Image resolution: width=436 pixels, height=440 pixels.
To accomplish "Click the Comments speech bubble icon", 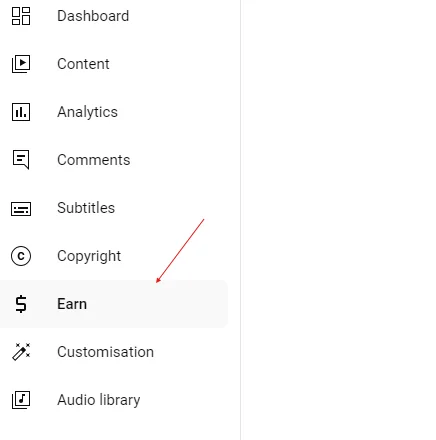I will (21, 160).
